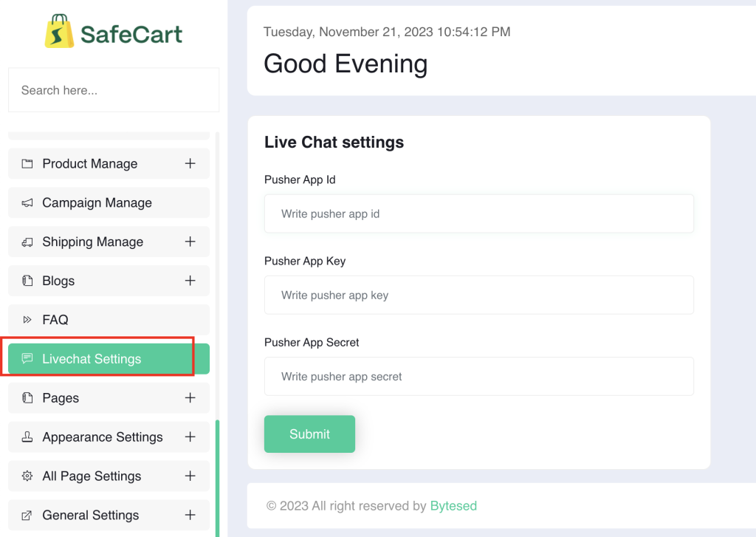756x537 pixels.
Task: Click the FAQ double-arrow icon
Action: point(27,319)
